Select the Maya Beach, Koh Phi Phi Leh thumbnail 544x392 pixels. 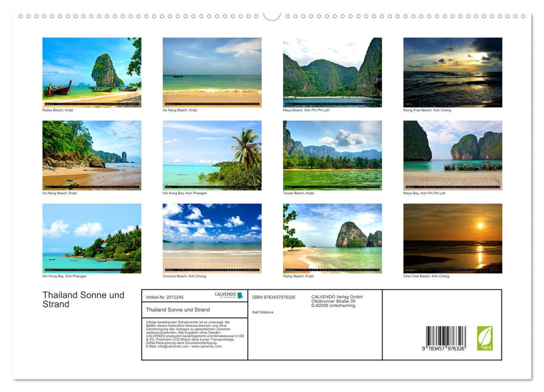(x=332, y=72)
